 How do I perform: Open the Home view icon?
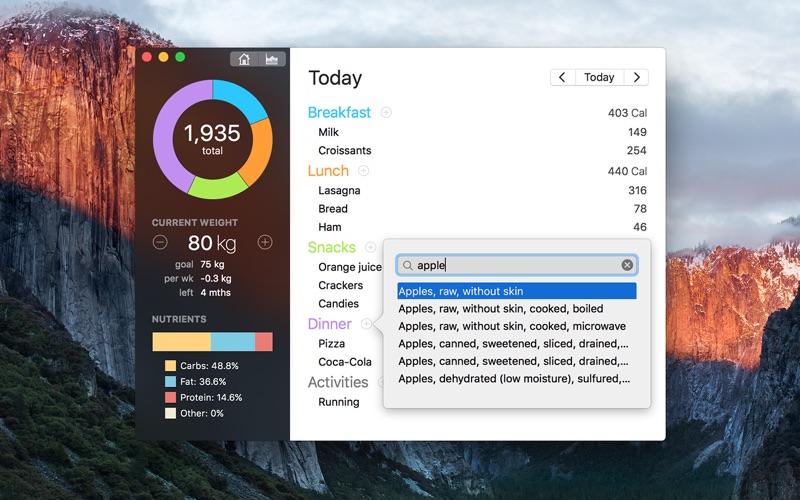(244, 59)
